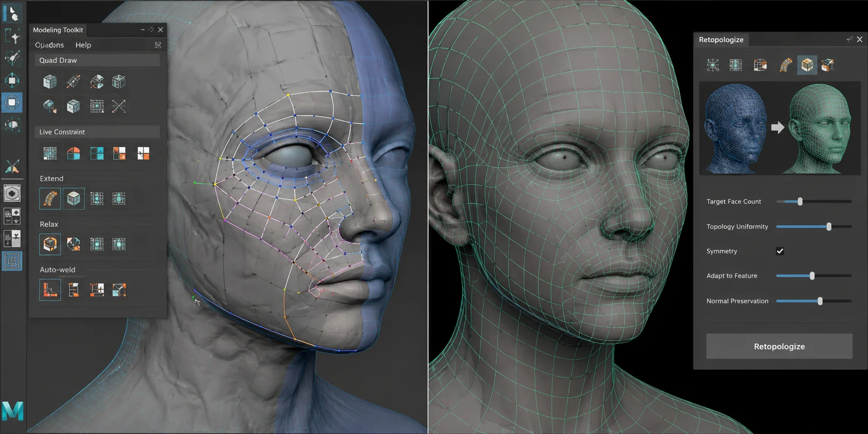The image size is (868, 434).
Task: Open the Options menu in Modeling Toolkit
Action: [x=49, y=45]
